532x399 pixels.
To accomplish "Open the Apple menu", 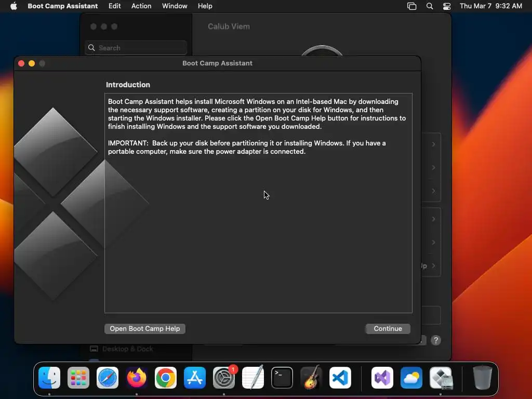I will (x=14, y=6).
